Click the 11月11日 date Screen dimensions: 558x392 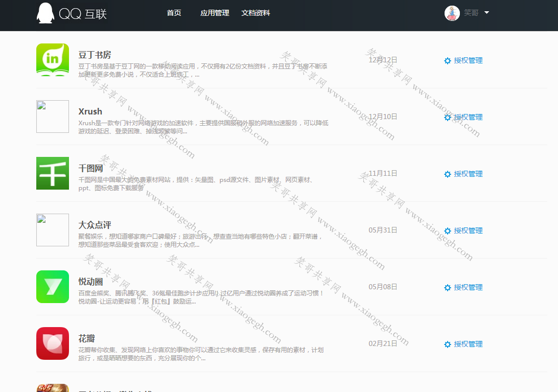click(x=383, y=173)
